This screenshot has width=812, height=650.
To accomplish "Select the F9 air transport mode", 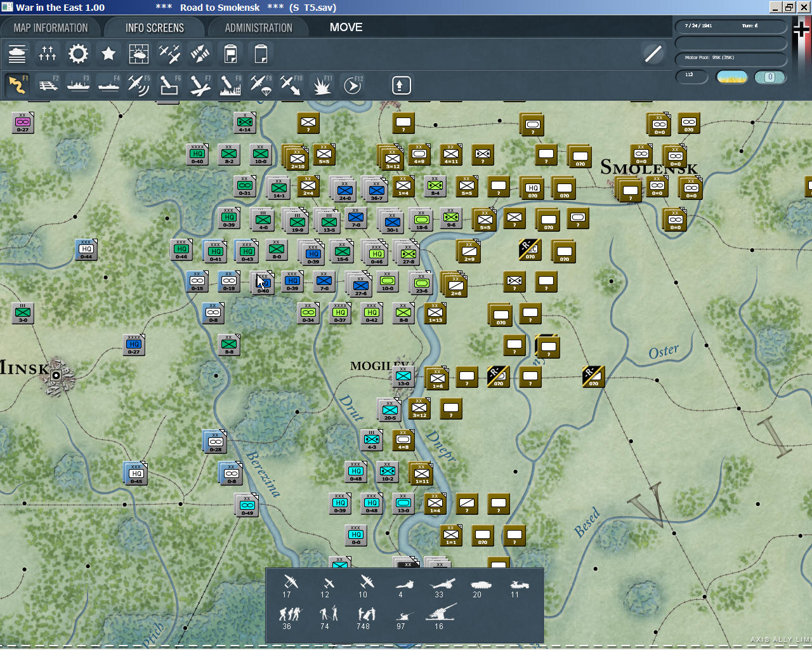I will point(261,85).
